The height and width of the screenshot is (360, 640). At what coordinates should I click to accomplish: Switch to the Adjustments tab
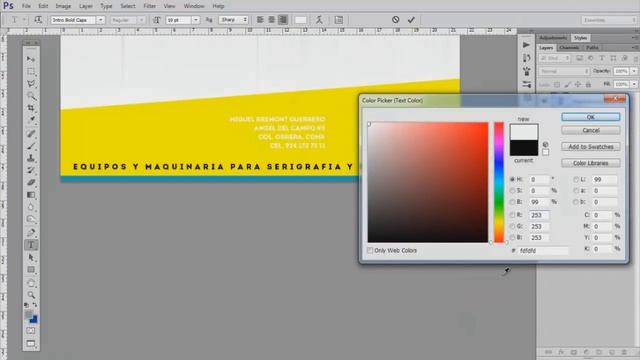click(553, 38)
